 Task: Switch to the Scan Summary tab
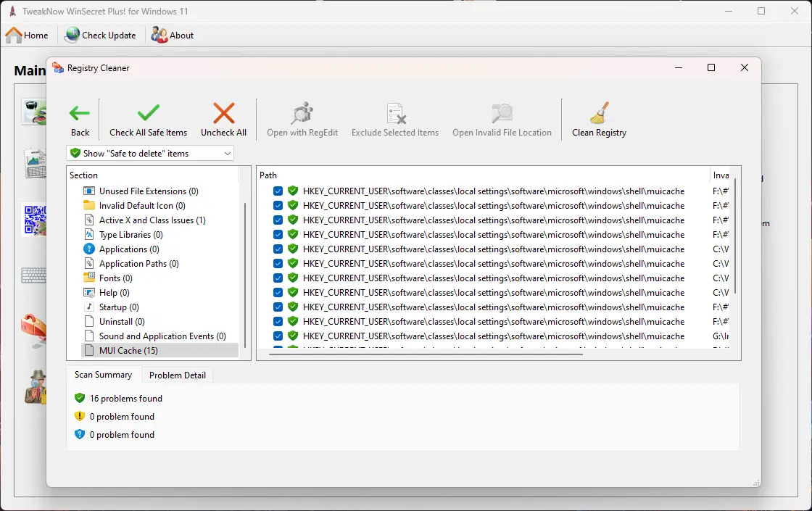click(x=103, y=375)
